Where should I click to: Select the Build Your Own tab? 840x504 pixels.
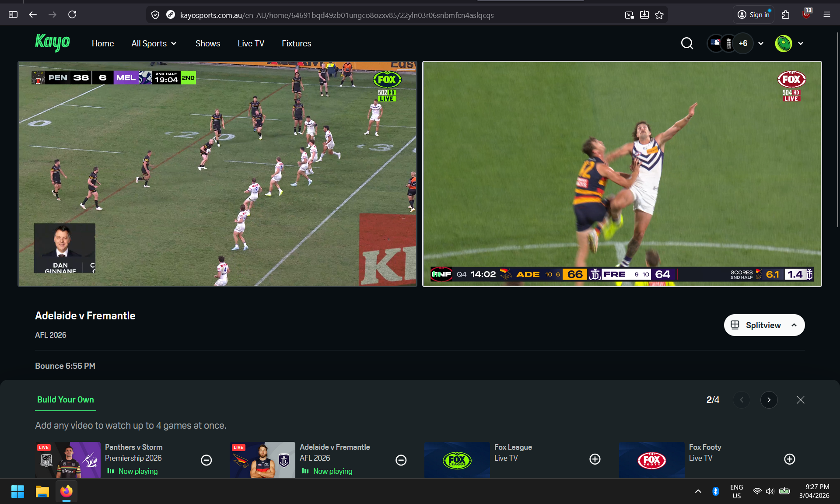click(65, 399)
